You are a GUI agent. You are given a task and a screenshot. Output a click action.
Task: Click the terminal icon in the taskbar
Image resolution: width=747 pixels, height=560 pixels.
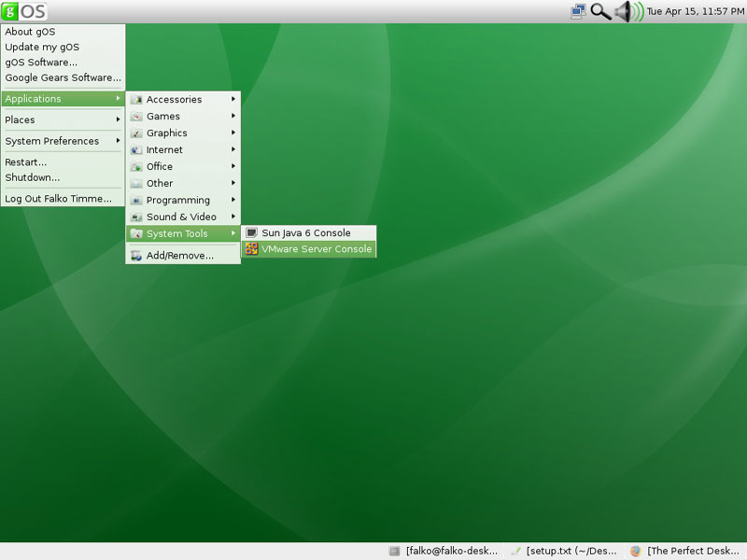pyautogui.click(x=394, y=551)
